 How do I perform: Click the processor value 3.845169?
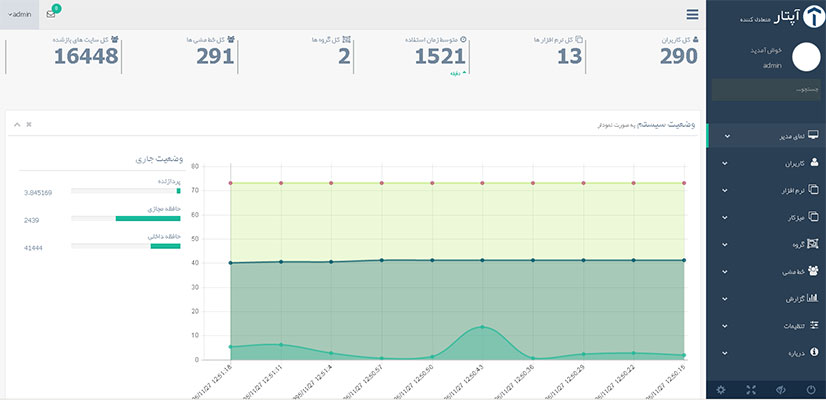pyautogui.click(x=38, y=193)
